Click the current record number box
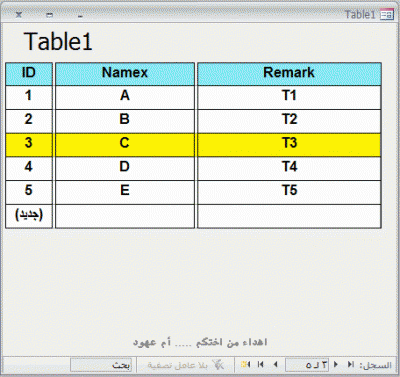 (307, 365)
